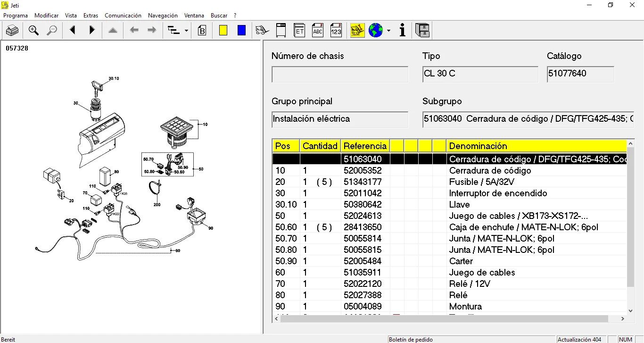The width and height of the screenshot is (644, 343).
Task: Click the Pos column header
Action: coord(286,146)
